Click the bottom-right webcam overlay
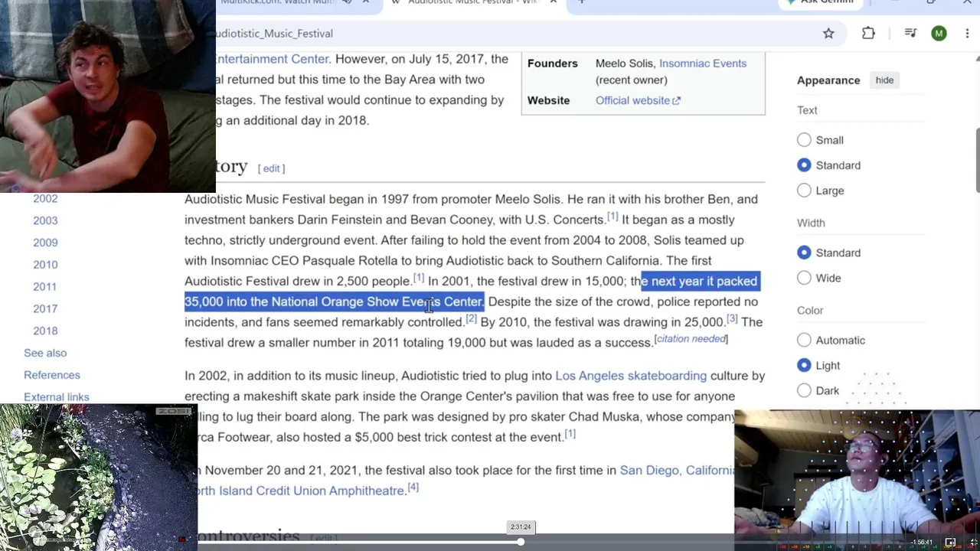The image size is (980, 551). (x=857, y=481)
